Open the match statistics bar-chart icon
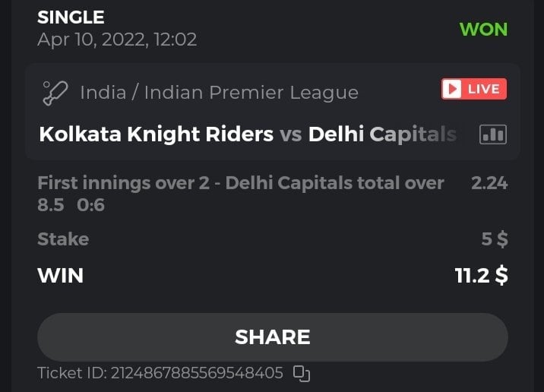 [493, 134]
